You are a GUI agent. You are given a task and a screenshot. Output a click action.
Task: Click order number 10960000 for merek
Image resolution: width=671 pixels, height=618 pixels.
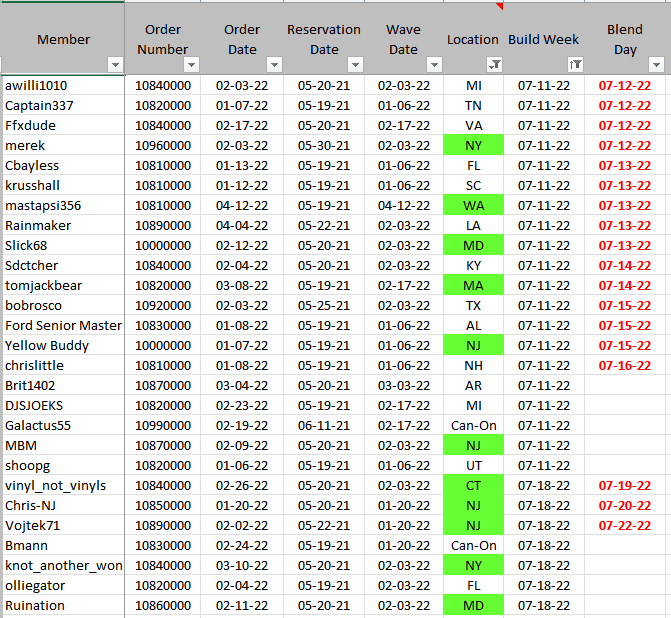coord(163,145)
